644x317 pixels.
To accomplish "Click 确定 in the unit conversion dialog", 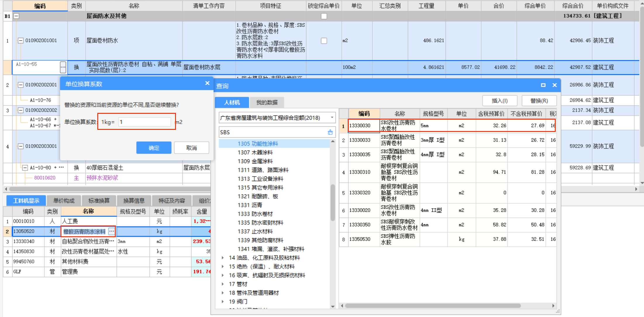I will coord(154,148).
